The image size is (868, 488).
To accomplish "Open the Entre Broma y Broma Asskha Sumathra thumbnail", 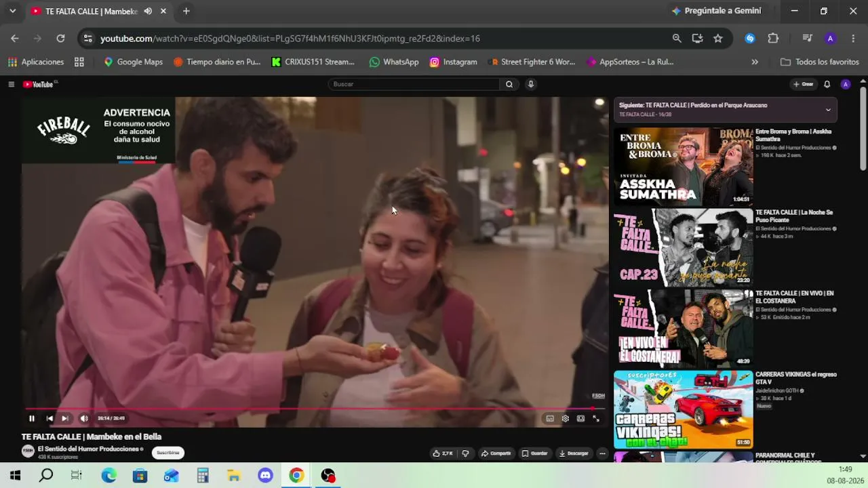I will click(683, 167).
